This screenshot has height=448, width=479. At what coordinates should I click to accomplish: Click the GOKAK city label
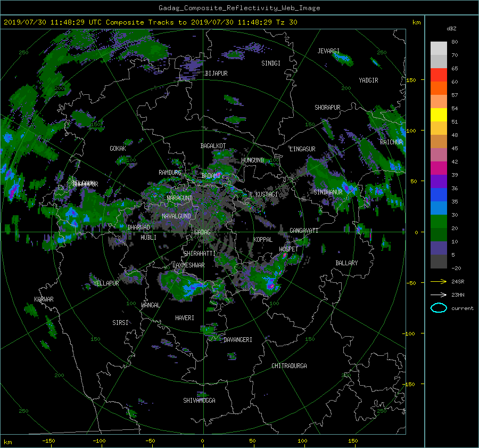118,149
